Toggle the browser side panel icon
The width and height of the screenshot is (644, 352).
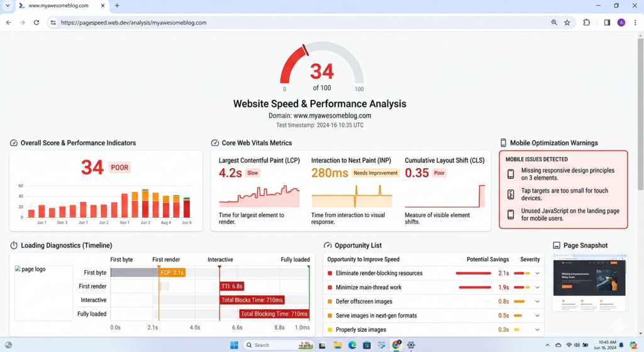607,23
